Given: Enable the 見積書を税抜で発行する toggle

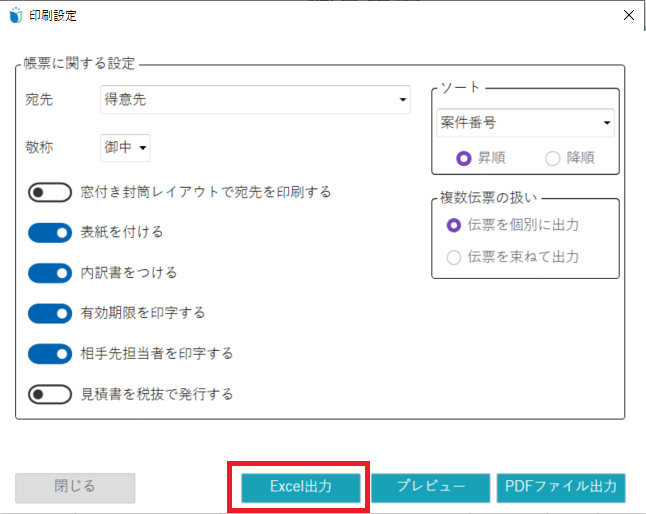Looking at the screenshot, I should (50, 394).
